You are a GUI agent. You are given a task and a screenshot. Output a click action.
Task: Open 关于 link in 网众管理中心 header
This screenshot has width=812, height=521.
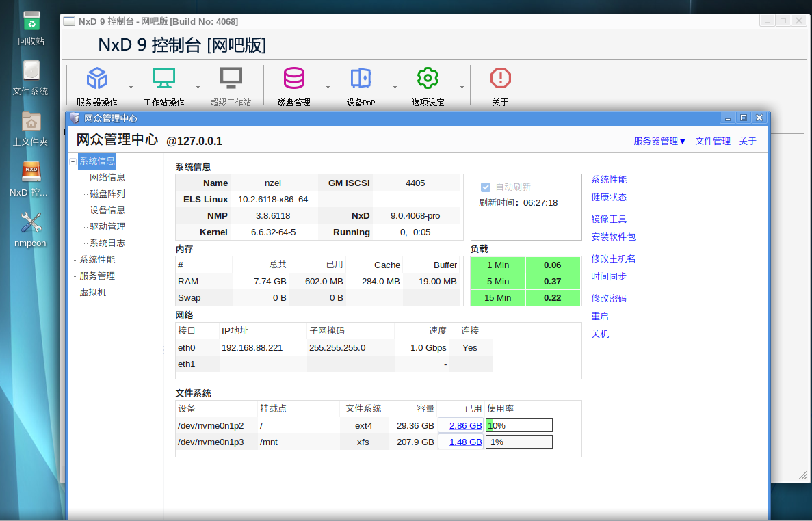click(x=747, y=142)
